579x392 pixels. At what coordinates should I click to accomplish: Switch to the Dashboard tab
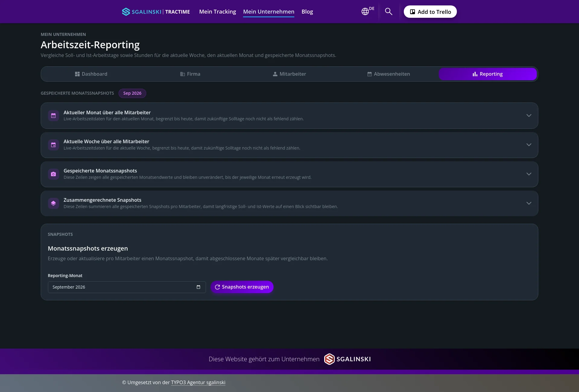point(91,74)
